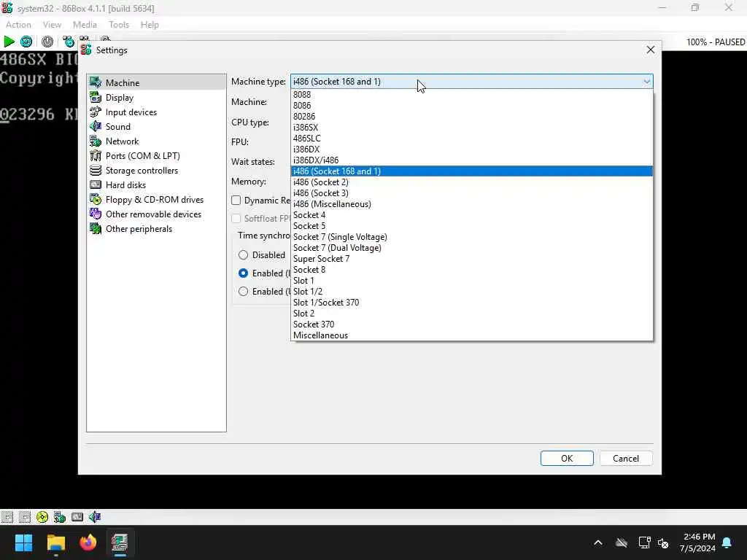The width and height of the screenshot is (747, 560).
Task: Click the Hard disks icon
Action: point(96,184)
